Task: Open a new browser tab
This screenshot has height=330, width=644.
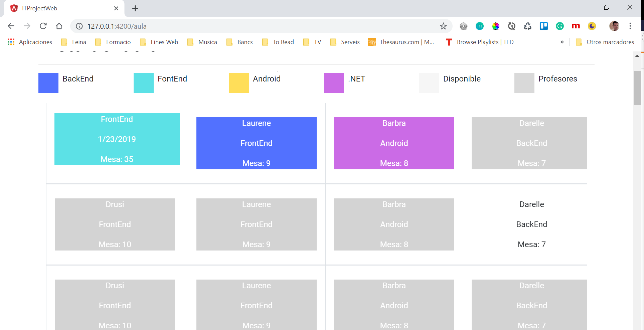Action: point(135,8)
